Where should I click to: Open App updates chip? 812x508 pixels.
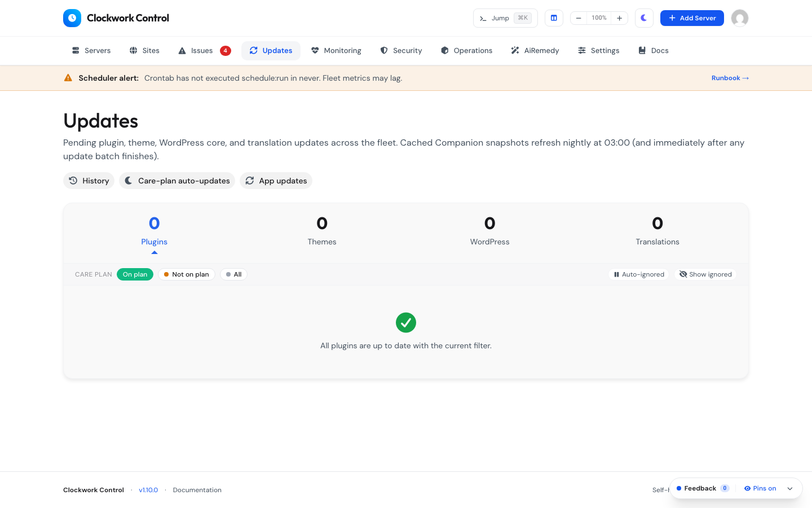(x=276, y=181)
